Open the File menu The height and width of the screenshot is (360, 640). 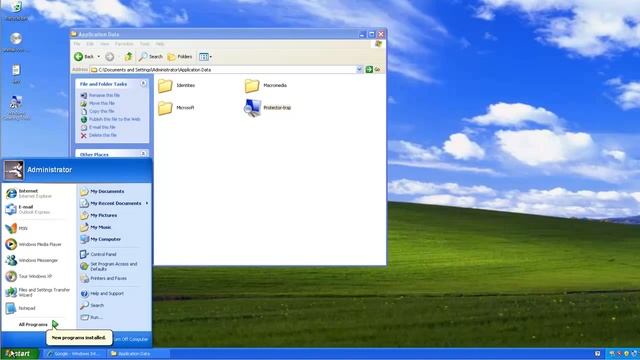77,44
